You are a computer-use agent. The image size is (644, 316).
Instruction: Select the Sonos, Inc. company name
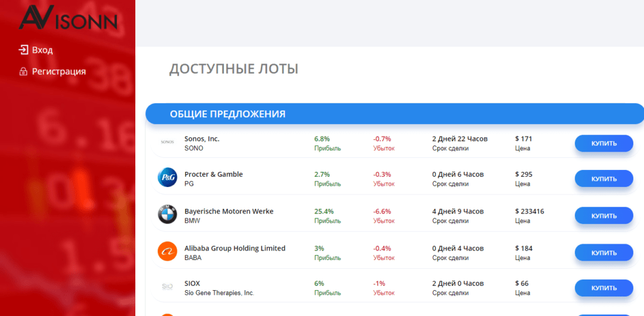click(x=202, y=139)
